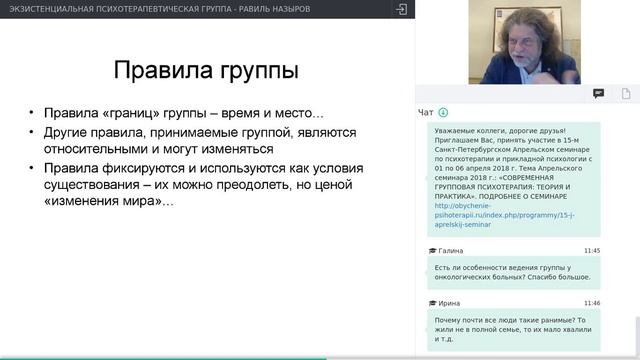
Task: Open the obychenie-psihoterapii.ru seminar link
Action: [x=504, y=215]
